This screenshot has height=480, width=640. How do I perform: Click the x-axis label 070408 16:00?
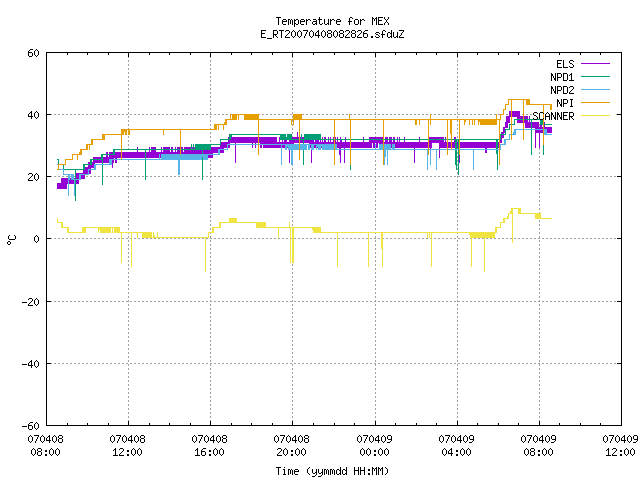point(210,446)
